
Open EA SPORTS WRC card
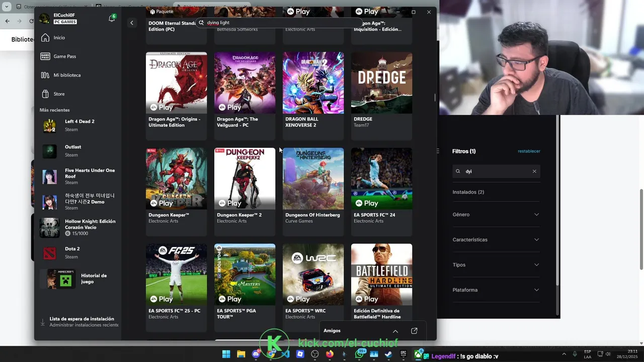point(313,288)
